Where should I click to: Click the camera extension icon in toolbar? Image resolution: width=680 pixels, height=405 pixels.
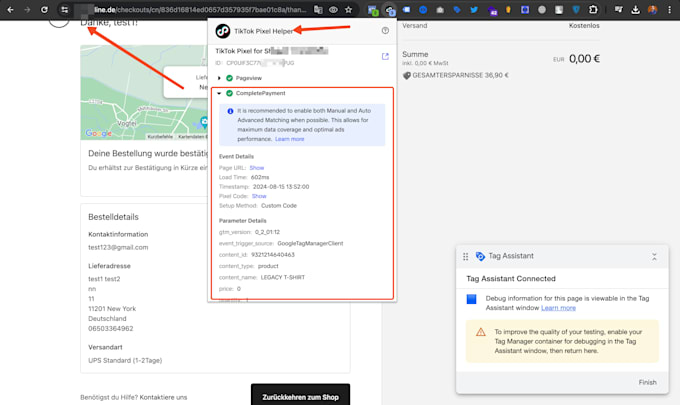click(440, 10)
